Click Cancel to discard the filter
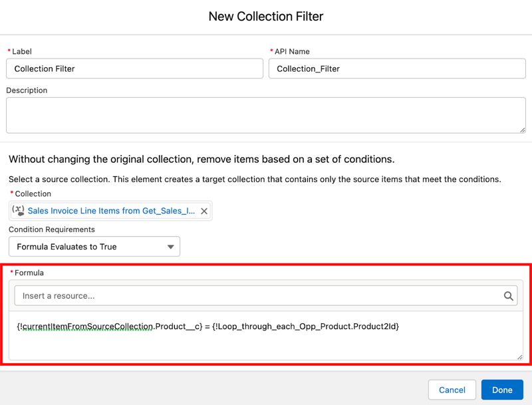The height and width of the screenshot is (405, 532). [x=452, y=390]
